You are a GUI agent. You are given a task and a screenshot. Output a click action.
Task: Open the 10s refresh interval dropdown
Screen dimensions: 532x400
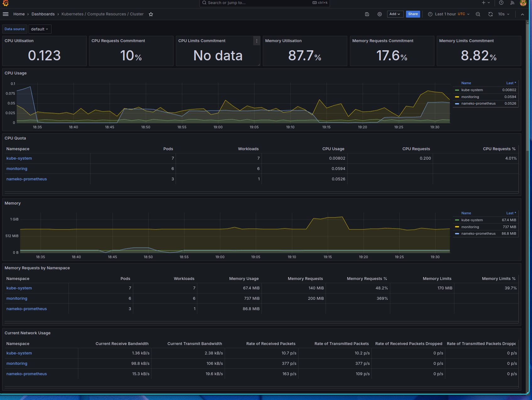point(504,14)
